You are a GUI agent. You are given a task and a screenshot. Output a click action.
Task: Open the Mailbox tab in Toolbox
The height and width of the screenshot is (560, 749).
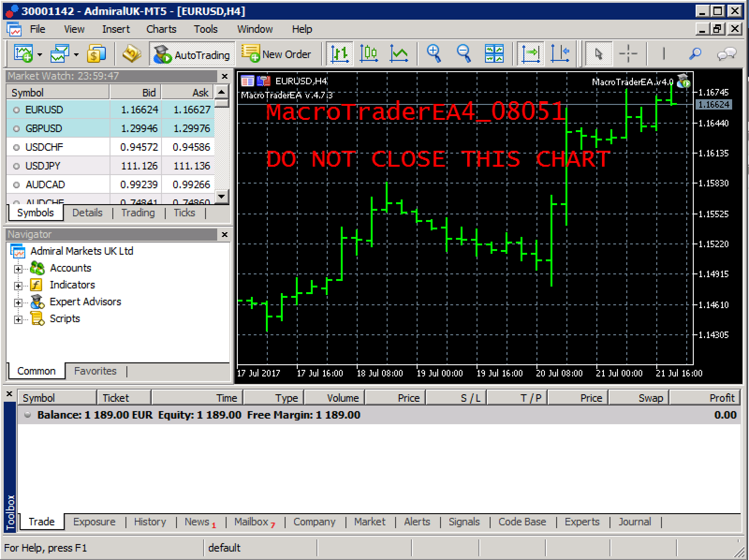[255, 522]
